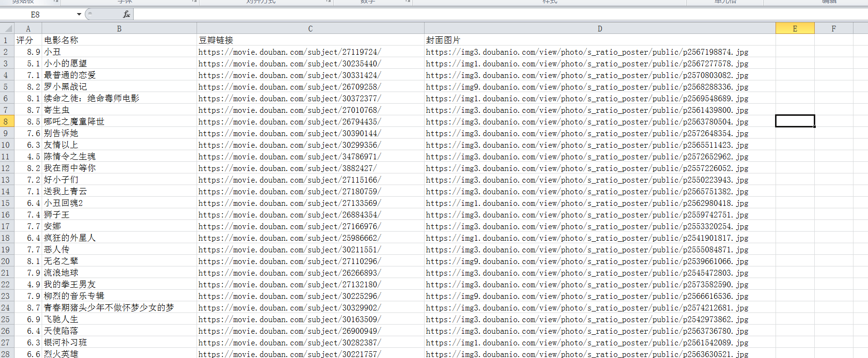
Task: Select column A header
Action: click(28, 29)
